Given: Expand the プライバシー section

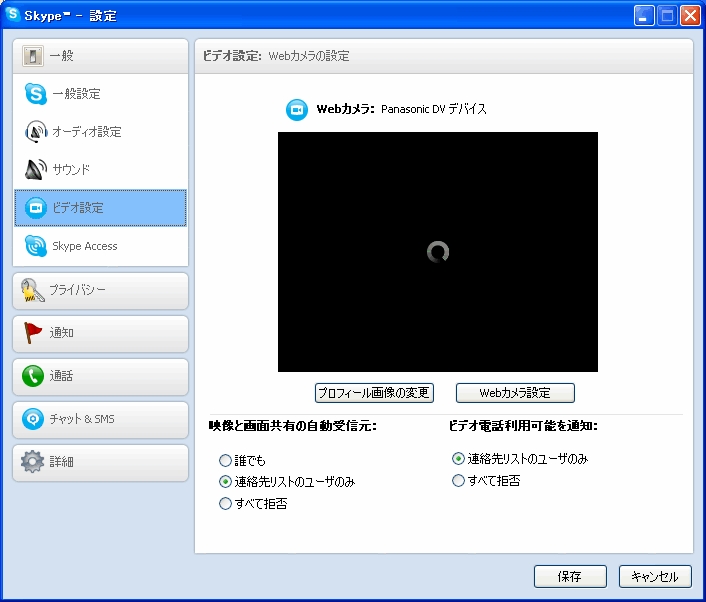Looking at the screenshot, I should coord(100,290).
